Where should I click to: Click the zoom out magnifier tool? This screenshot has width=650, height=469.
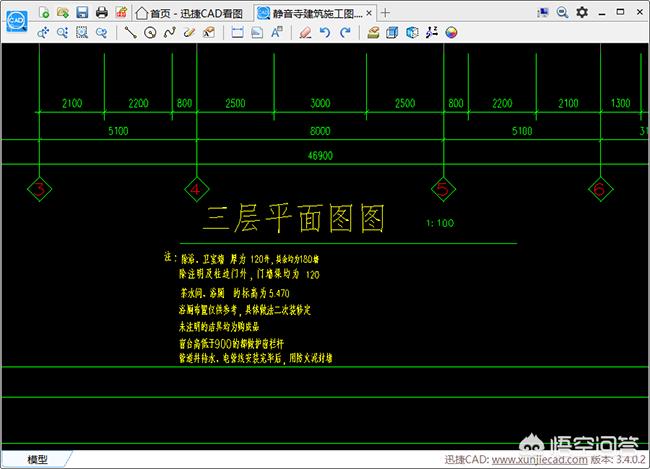pyautogui.click(x=102, y=32)
